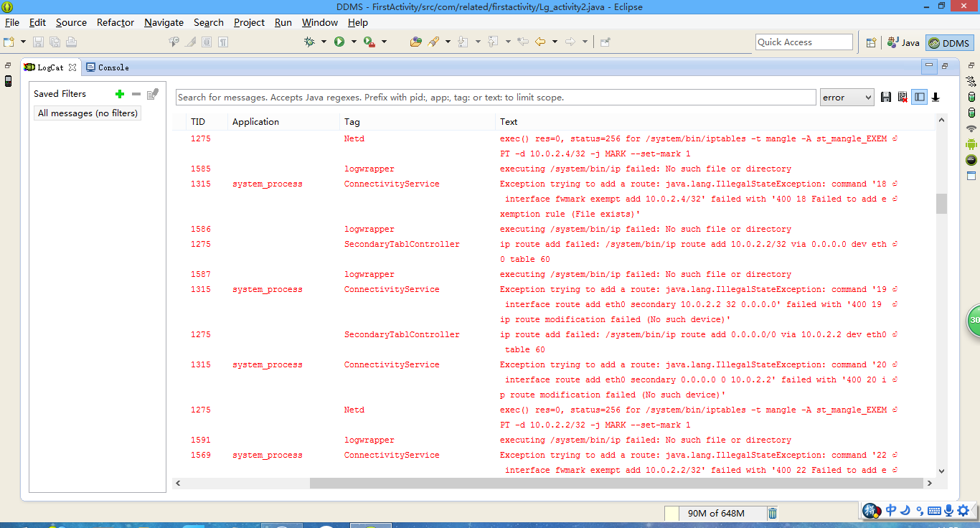Open the error log level dropdown
The image size is (980, 528).
(847, 98)
